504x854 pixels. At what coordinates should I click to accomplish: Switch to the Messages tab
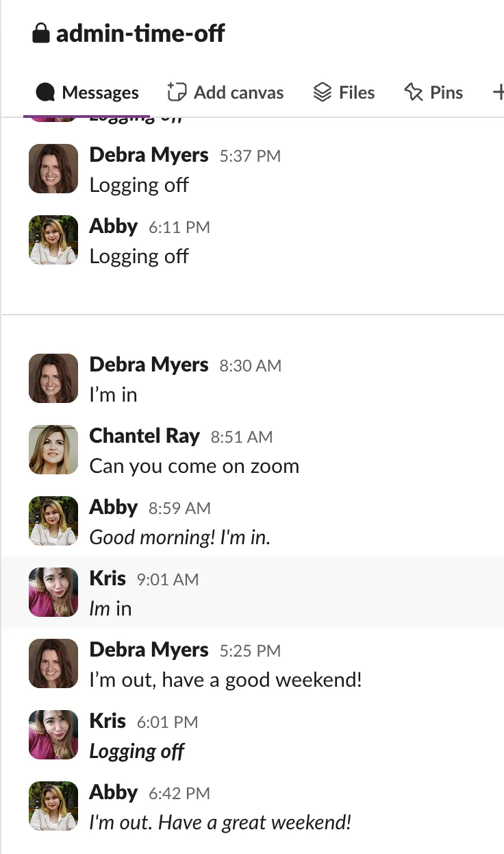click(87, 93)
